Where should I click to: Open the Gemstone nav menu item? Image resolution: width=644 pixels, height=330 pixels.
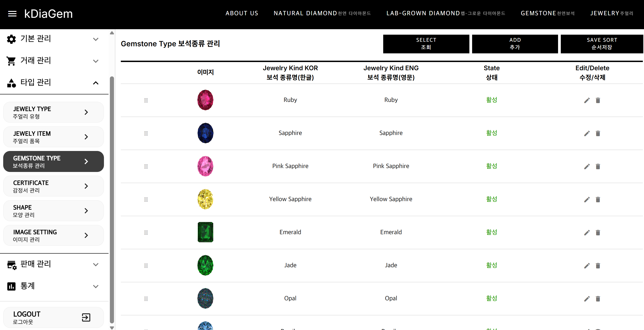point(548,13)
